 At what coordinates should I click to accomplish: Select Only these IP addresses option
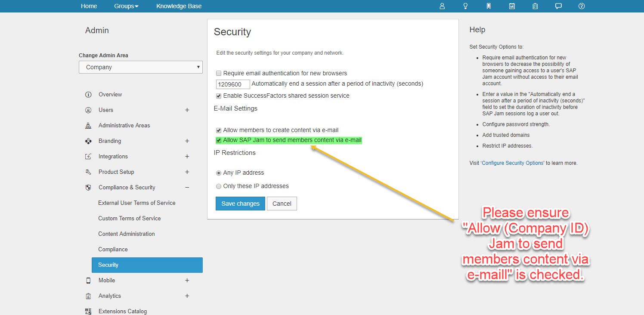coord(219,186)
